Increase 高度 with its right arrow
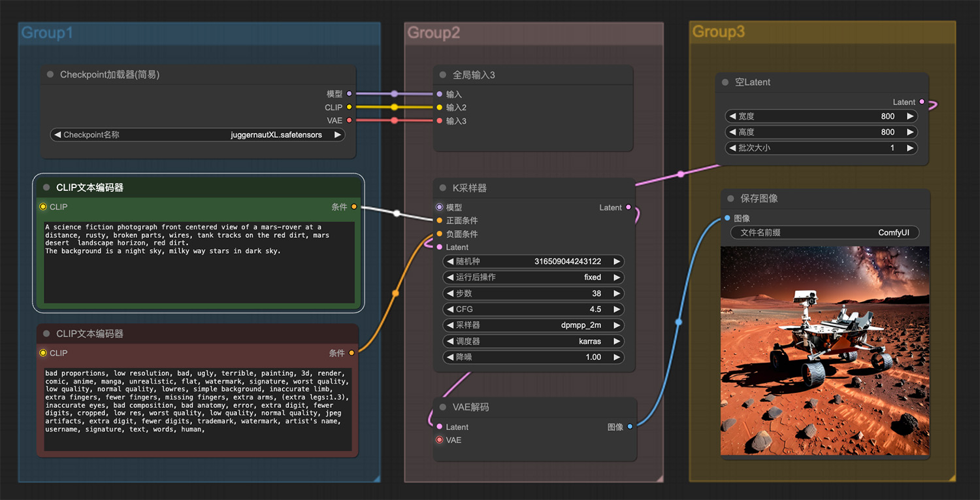Viewport: 980px width, 500px height. (x=910, y=132)
